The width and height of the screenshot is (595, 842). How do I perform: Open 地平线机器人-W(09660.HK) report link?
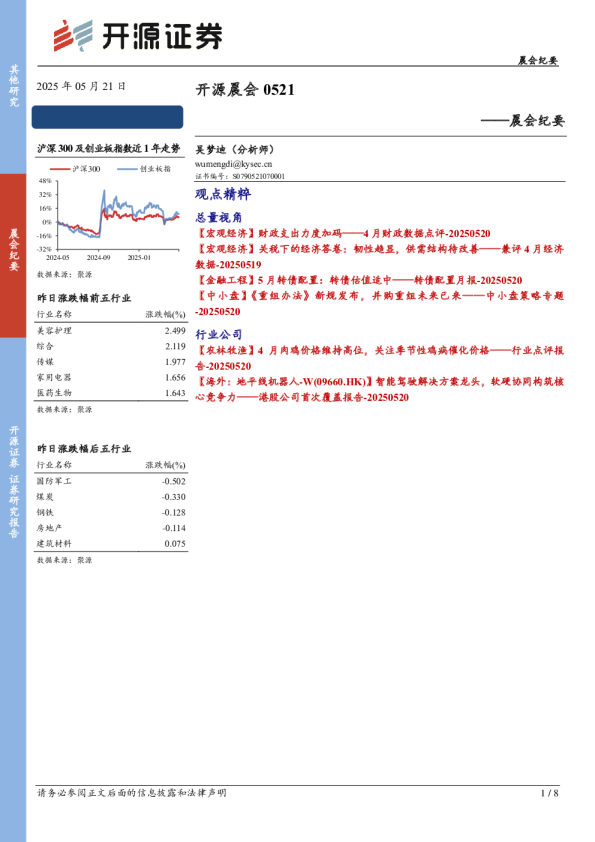pos(380,389)
